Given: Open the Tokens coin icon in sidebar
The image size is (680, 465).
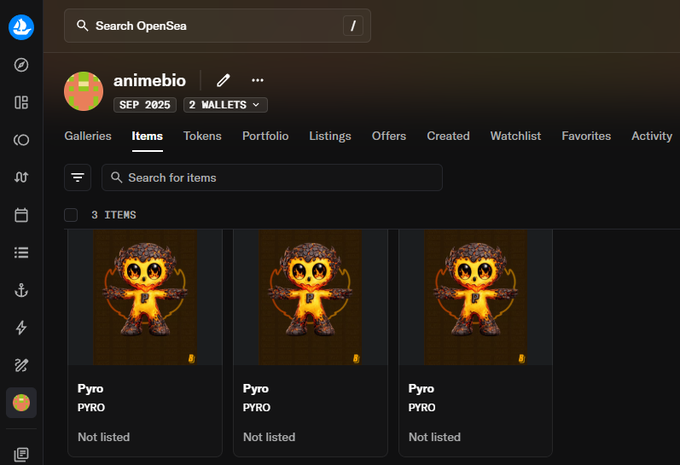Looking at the screenshot, I should 21,140.
